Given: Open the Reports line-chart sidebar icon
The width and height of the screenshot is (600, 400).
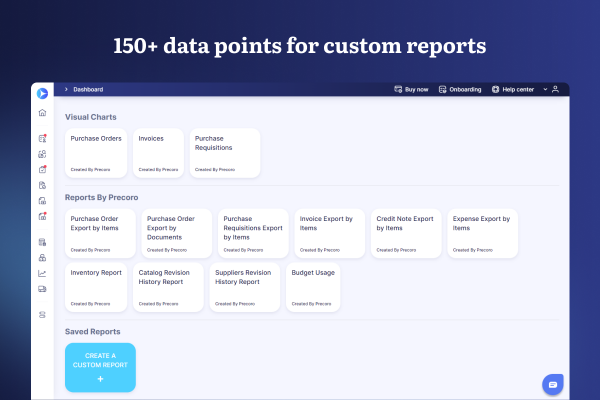Looking at the screenshot, I should pyautogui.click(x=42, y=273).
